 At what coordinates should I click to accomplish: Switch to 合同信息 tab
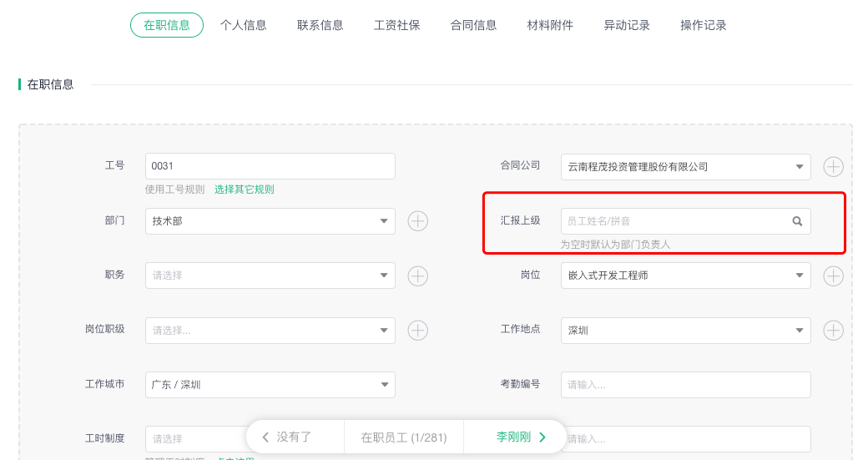pos(473,26)
